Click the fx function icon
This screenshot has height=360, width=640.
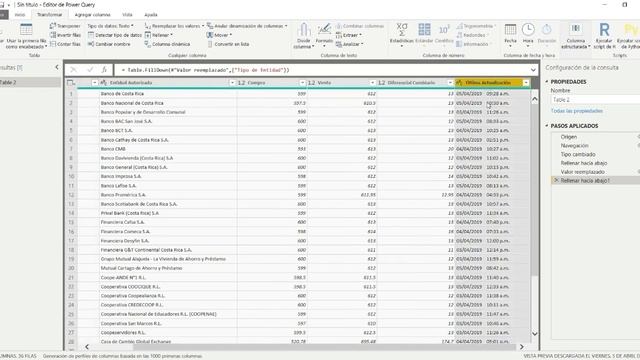coord(104,70)
